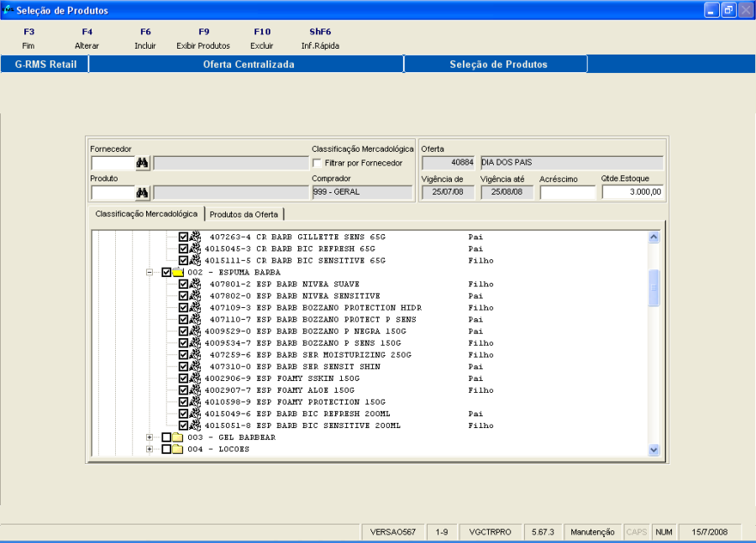756x543 pixels.
Task: Click product icon for 407801-2 ESP BARB NIVEA SUAVE
Action: point(195,284)
